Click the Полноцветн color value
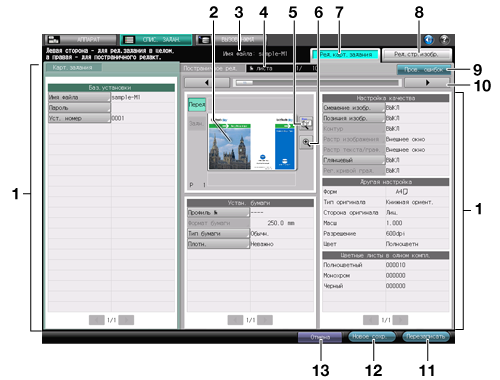The image size is (500, 380). coord(402,244)
